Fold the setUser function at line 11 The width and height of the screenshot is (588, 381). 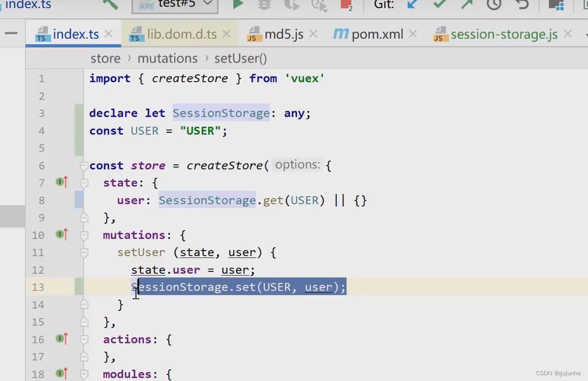click(84, 253)
